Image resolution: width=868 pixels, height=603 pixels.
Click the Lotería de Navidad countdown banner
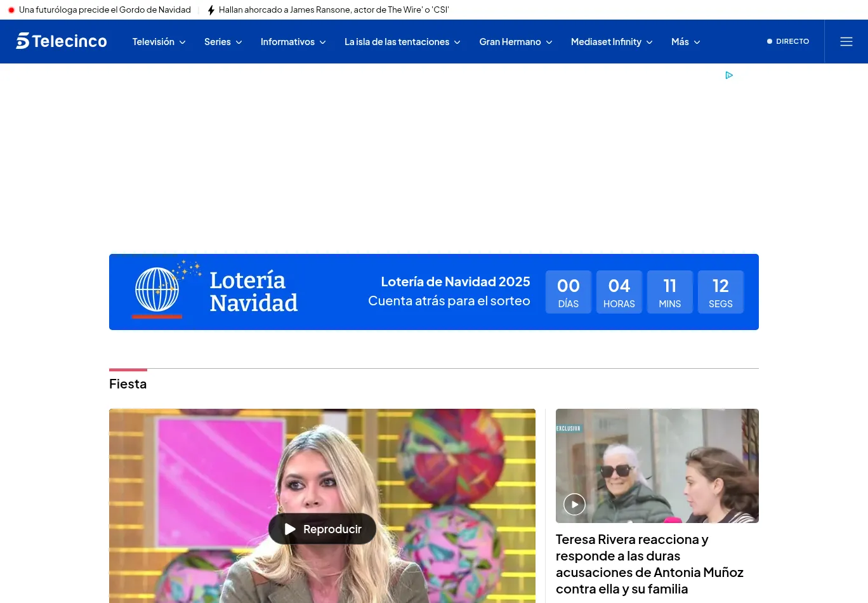point(449,291)
